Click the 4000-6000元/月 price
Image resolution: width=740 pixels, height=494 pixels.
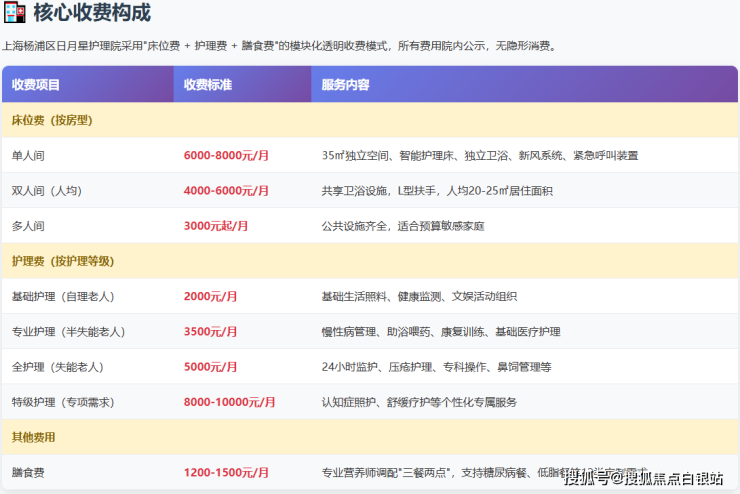[x=227, y=191]
